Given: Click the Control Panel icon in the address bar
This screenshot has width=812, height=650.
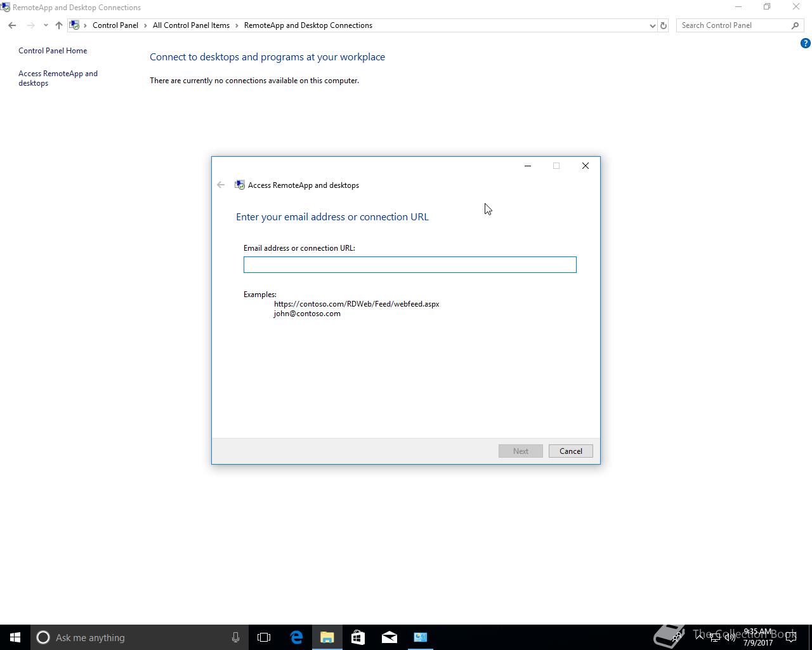Looking at the screenshot, I should point(75,25).
